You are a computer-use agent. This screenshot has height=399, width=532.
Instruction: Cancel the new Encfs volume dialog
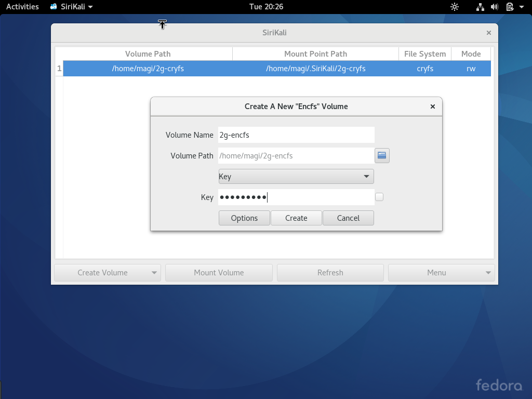point(348,218)
